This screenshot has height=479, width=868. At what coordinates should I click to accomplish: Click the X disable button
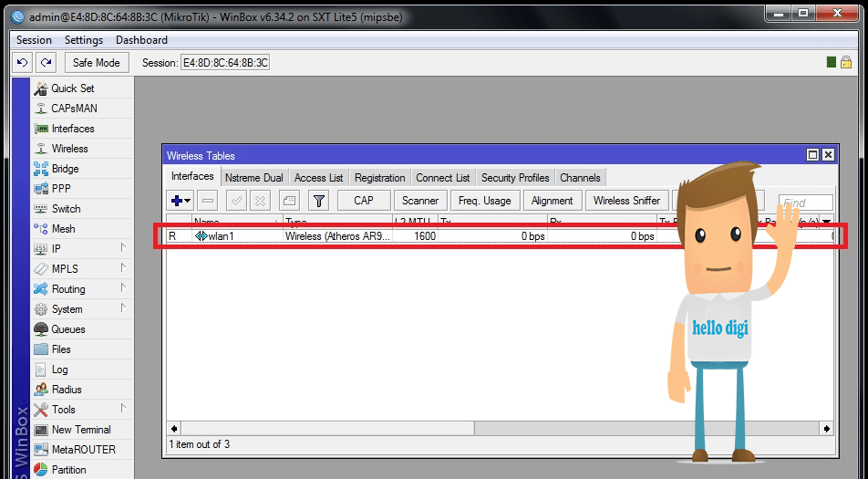tap(260, 201)
